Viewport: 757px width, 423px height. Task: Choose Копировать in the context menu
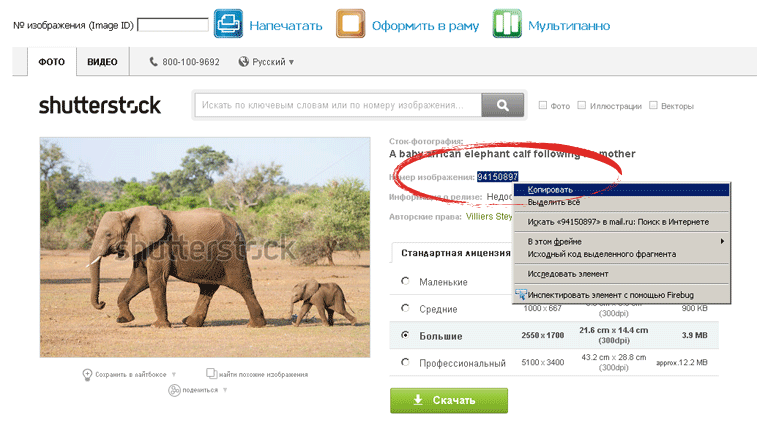coord(550,189)
